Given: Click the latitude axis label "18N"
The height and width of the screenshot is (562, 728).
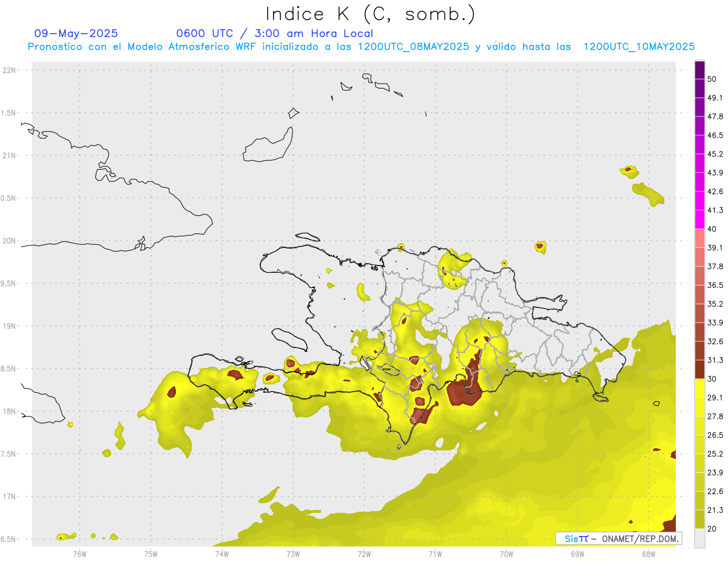Looking at the screenshot, I should [x=9, y=411].
